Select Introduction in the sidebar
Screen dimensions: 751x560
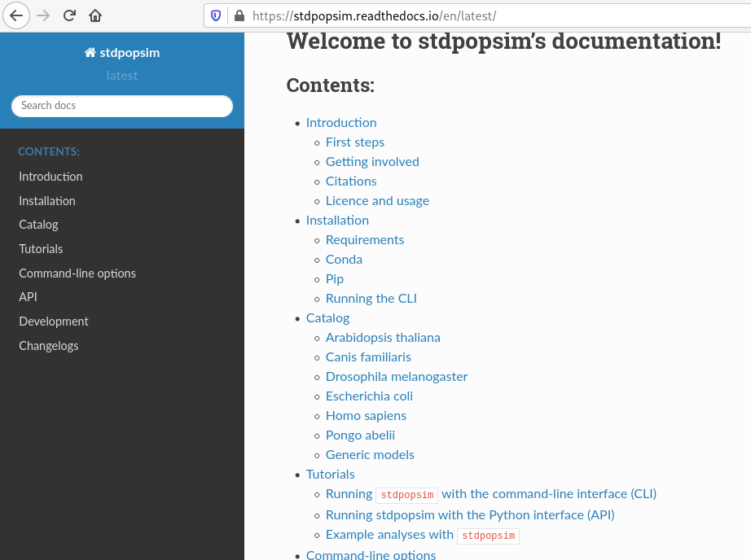coord(51,177)
